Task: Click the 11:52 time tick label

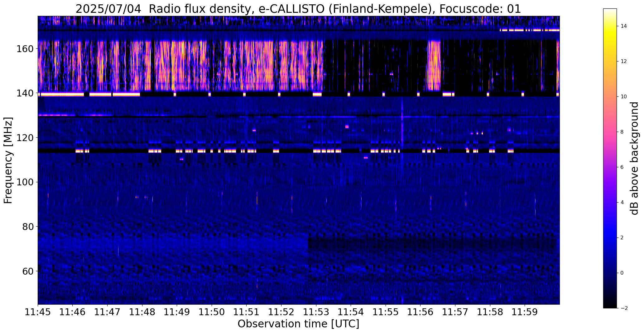Action: click(x=281, y=312)
